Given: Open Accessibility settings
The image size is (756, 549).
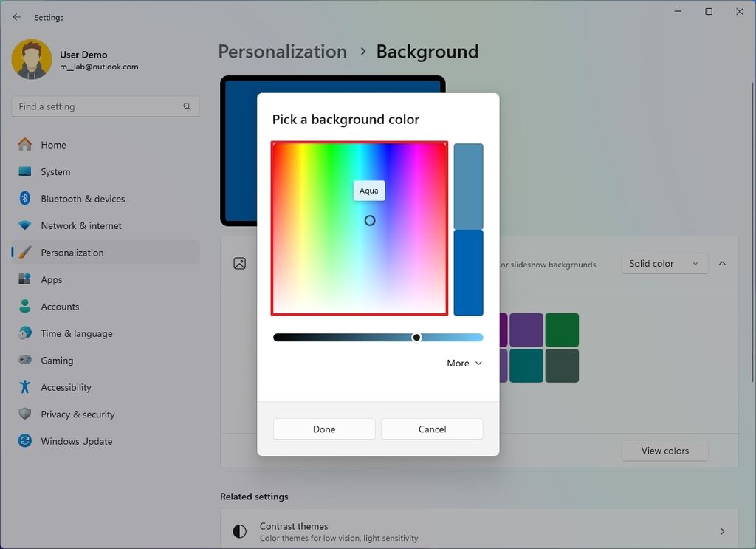Looking at the screenshot, I should pyautogui.click(x=67, y=386).
